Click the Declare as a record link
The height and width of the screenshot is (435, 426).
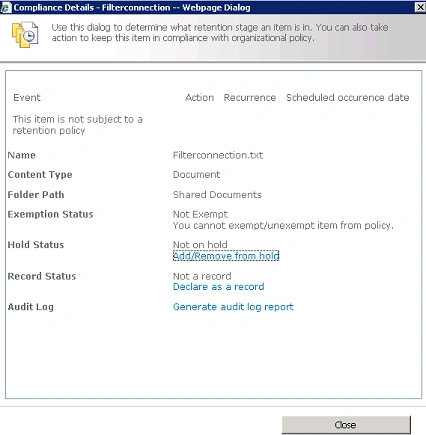tap(218, 287)
